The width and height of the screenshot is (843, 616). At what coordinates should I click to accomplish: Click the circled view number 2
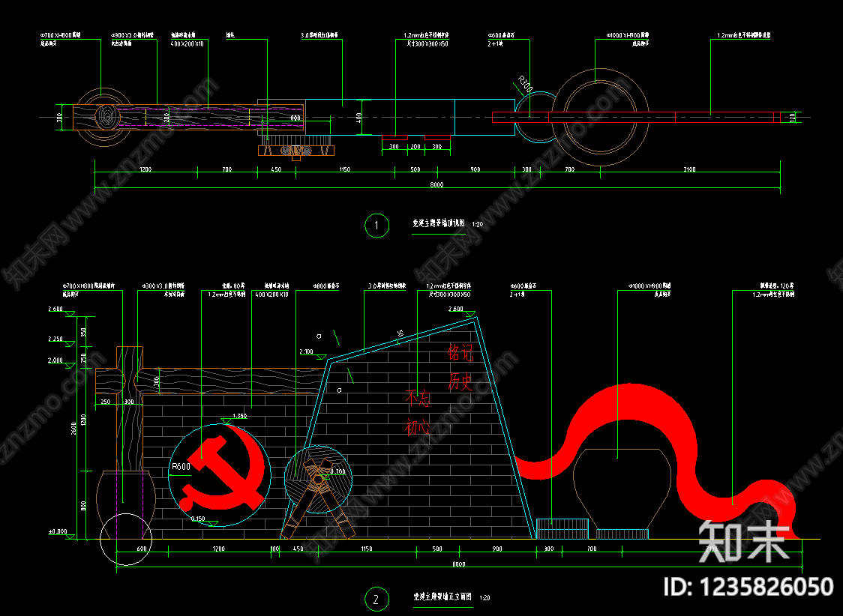pyautogui.click(x=376, y=600)
